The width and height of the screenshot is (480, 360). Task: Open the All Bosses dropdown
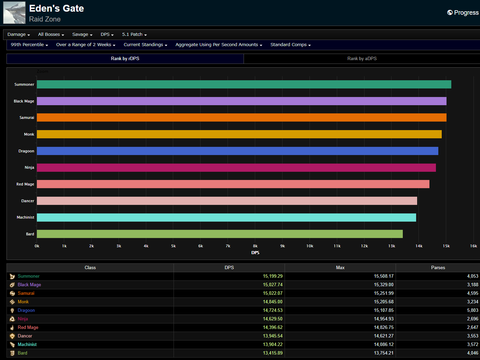(x=51, y=34)
